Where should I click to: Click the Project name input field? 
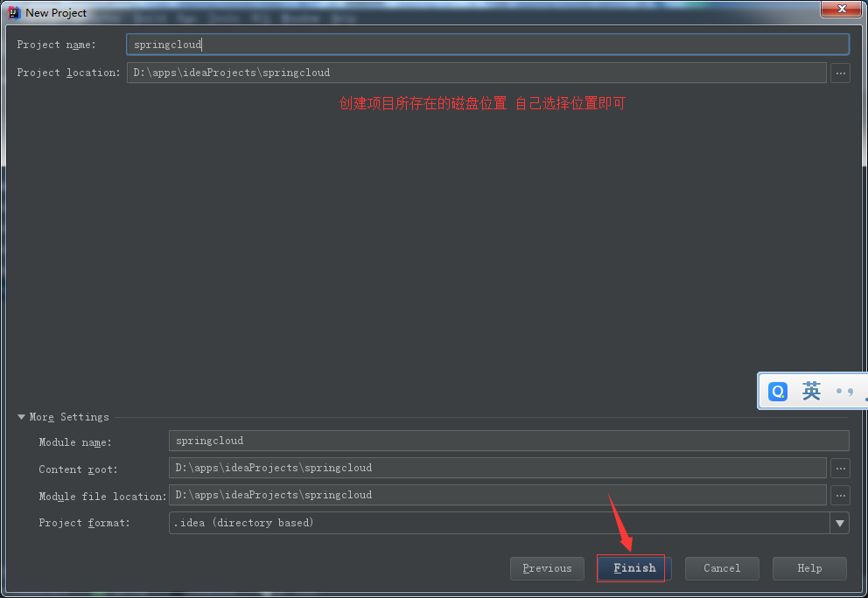487,45
